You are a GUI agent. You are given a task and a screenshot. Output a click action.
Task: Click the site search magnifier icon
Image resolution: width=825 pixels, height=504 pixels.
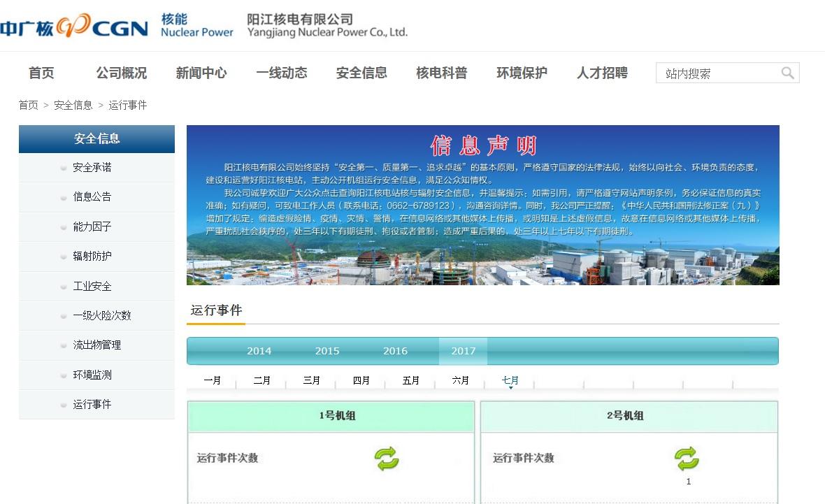[789, 72]
